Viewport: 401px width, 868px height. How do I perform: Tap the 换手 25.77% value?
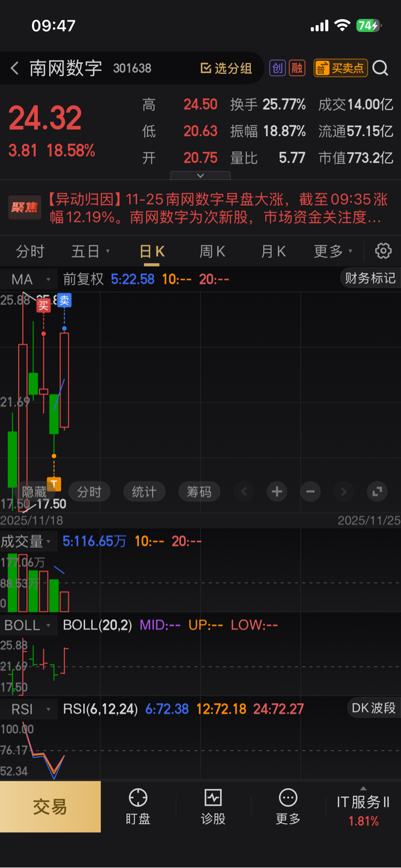(268, 104)
